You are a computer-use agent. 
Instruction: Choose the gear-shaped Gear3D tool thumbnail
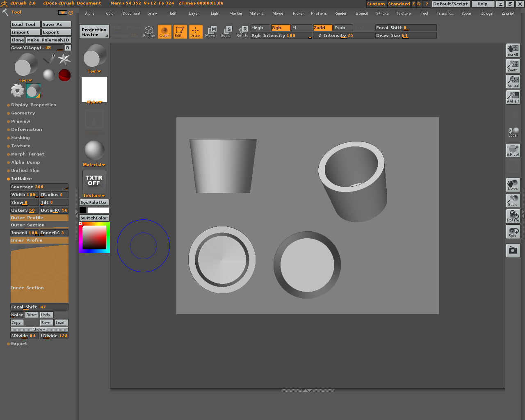18,91
